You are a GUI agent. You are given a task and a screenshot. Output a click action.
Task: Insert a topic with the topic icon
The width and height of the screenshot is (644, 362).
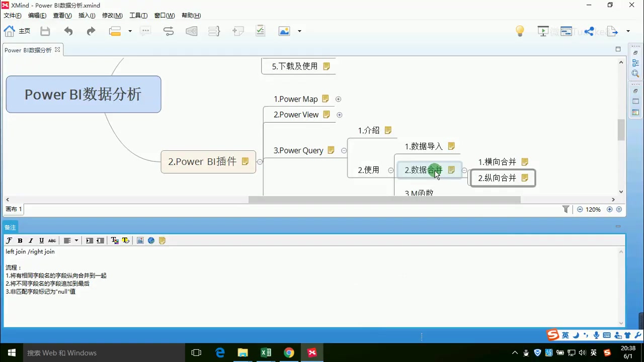(x=115, y=31)
